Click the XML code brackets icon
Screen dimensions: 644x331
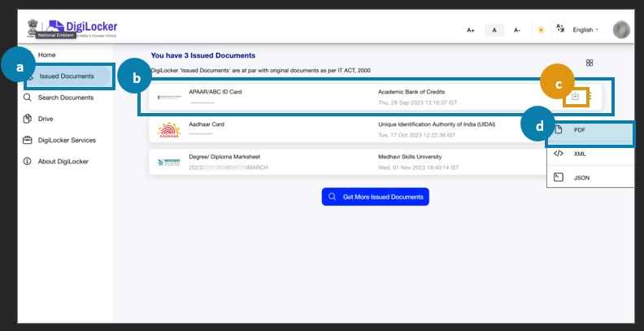point(558,154)
